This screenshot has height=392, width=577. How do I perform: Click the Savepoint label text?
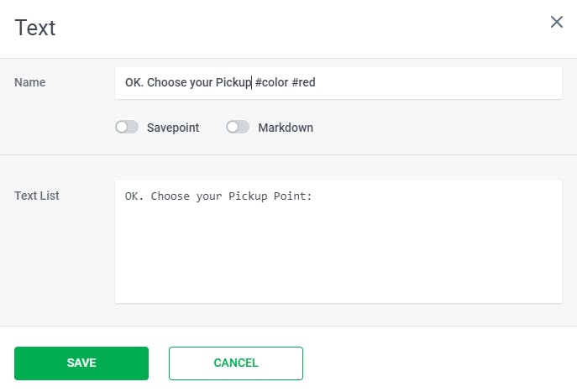pyautogui.click(x=173, y=128)
